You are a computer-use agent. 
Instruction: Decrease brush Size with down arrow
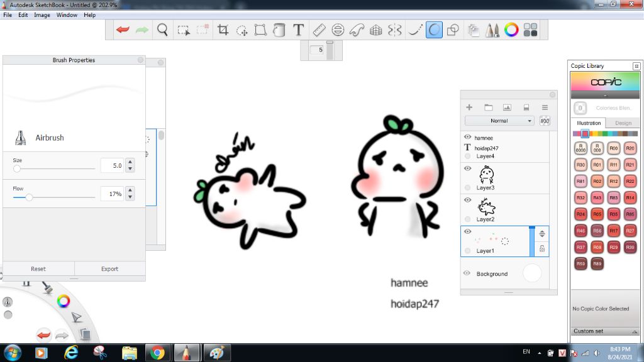[130, 168]
